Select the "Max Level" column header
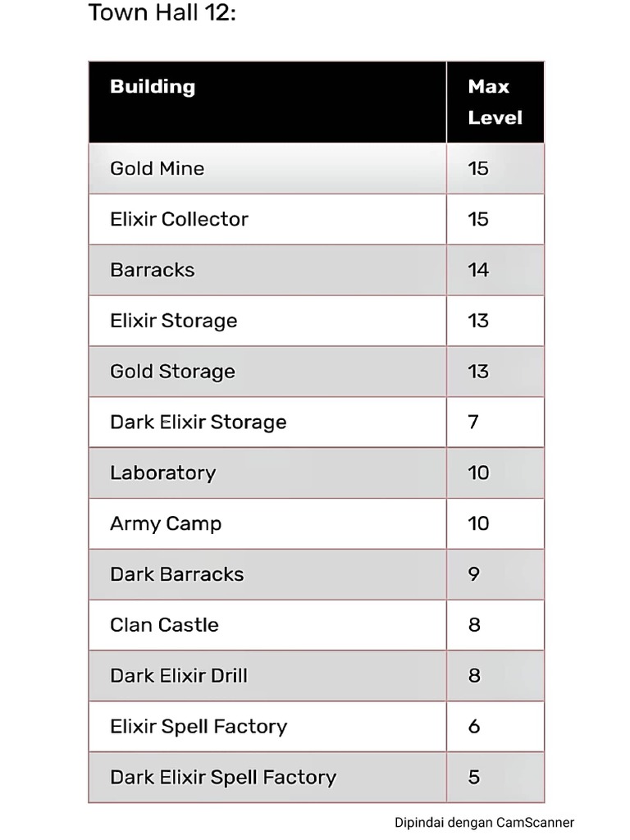The width and height of the screenshot is (630, 840). [x=495, y=102]
